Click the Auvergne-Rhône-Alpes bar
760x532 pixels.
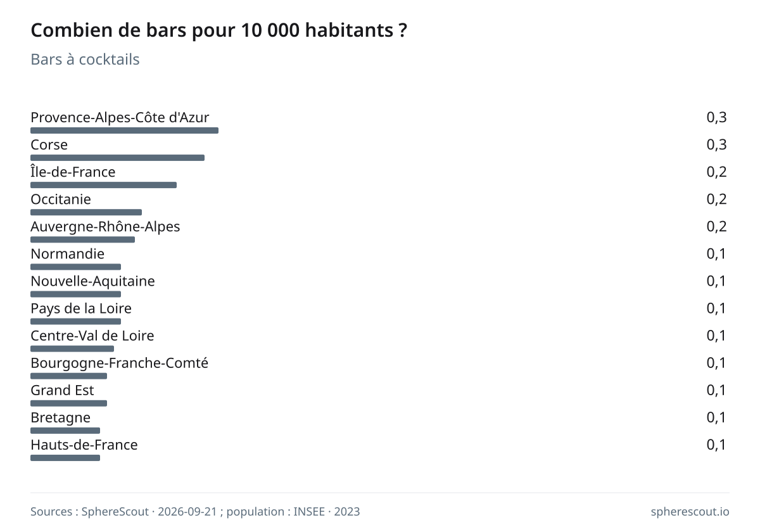82,239
